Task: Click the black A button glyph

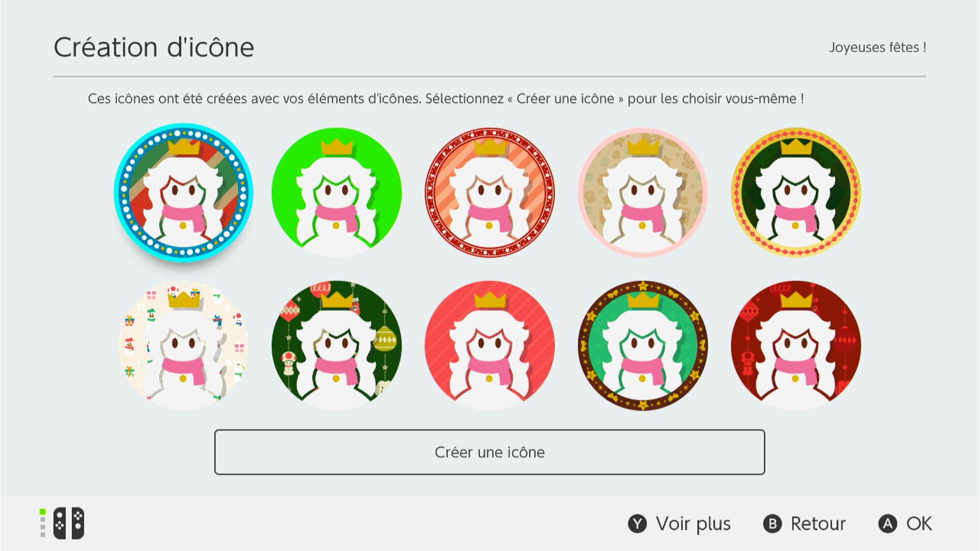Action: [888, 524]
